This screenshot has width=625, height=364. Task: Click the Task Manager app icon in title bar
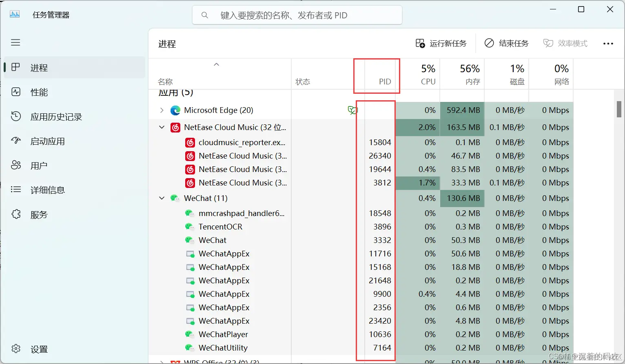coord(15,15)
